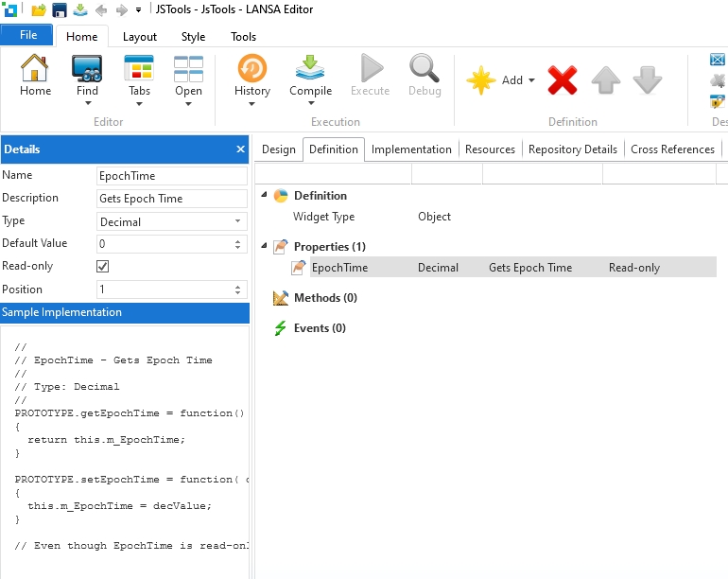Expand the Find dropdown arrow

88,104
